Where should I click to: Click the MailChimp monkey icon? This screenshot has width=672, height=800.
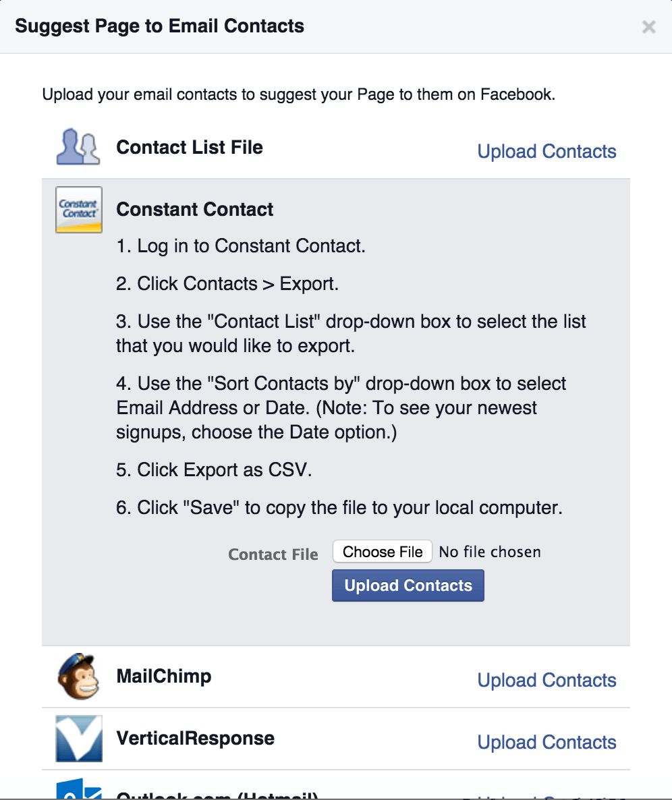[79, 677]
